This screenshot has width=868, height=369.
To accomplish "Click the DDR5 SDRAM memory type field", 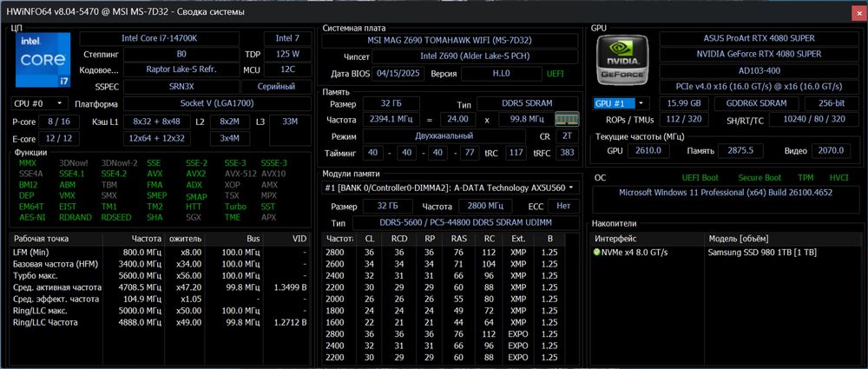I will 528,103.
